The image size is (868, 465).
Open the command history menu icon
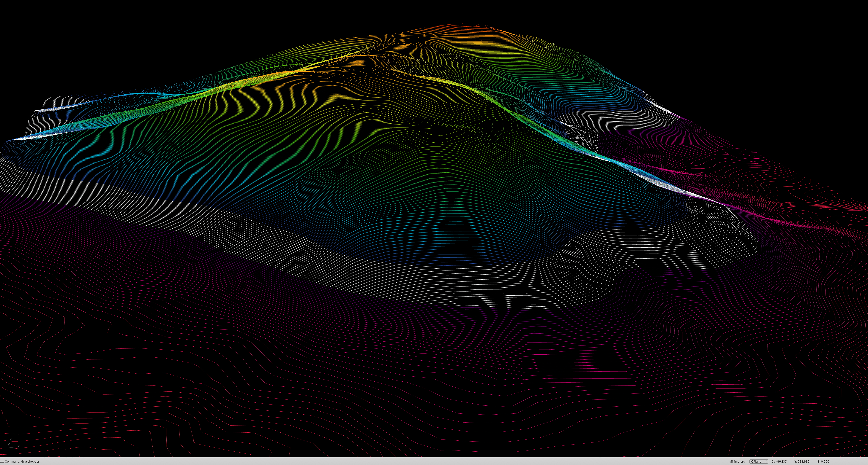pos(2,461)
